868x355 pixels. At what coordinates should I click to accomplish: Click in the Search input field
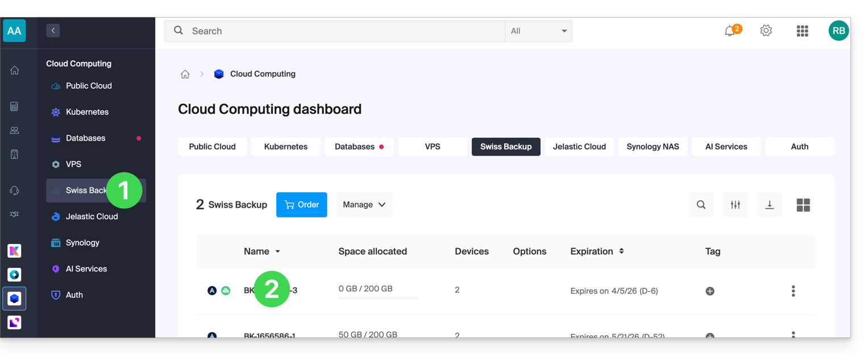point(341,31)
